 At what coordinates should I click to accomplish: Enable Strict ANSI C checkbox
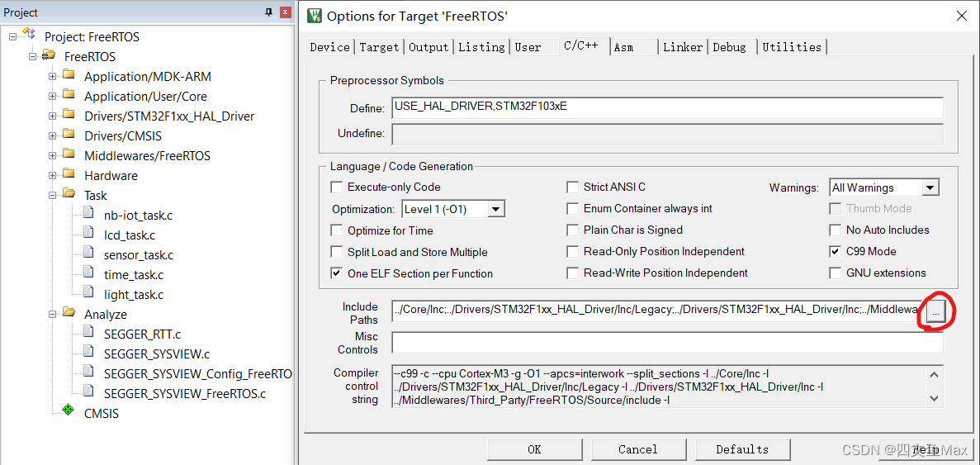[x=572, y=187]
